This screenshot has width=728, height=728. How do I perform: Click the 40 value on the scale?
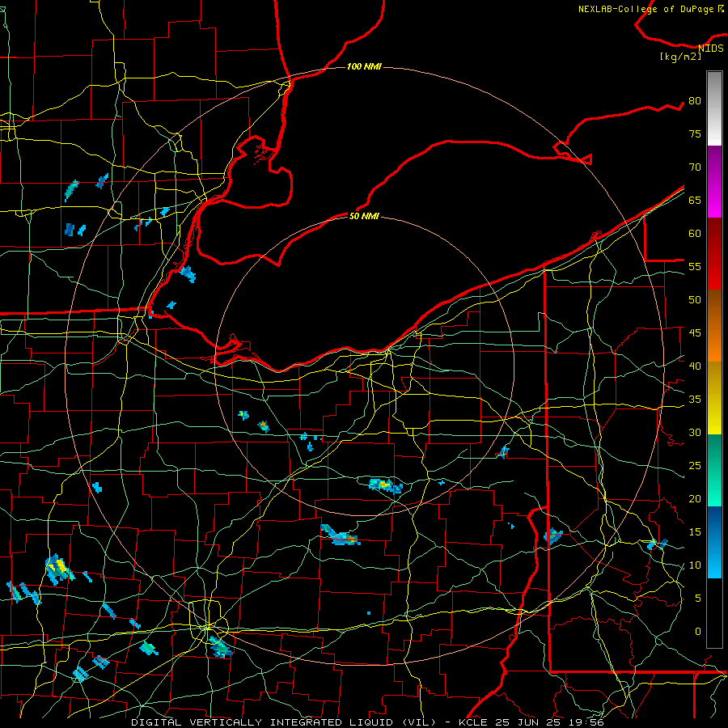(x=695, y=366)
